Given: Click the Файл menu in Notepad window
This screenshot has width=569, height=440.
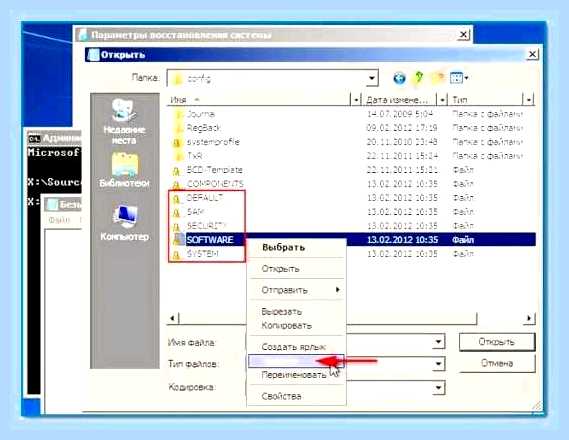Looking at the screenshot, I should click(x=59, y=220).
